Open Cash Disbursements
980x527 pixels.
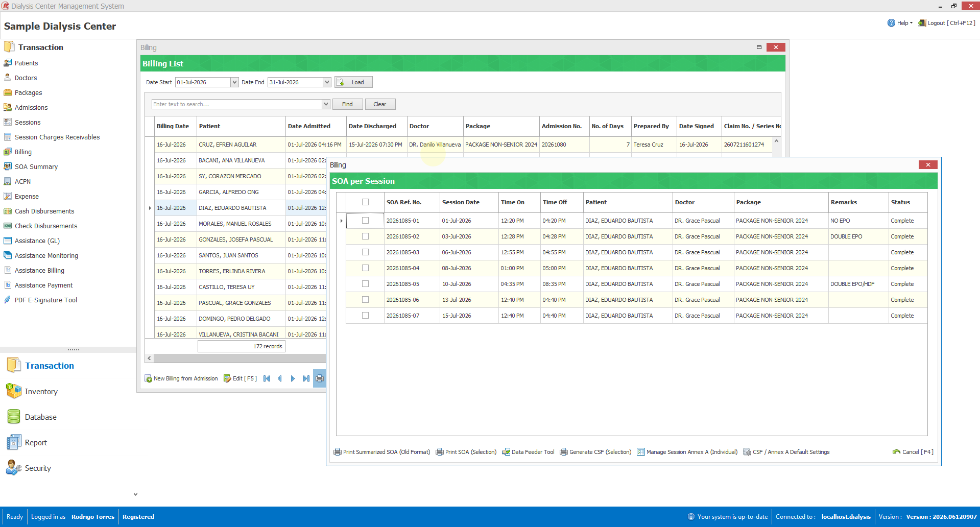click(x=44, y=211)
